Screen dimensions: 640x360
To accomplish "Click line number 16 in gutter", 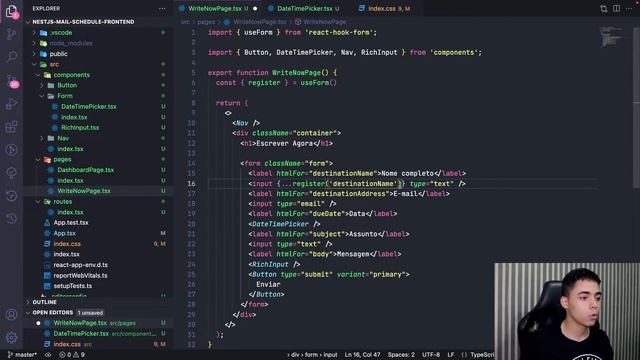I will pyautogui.click(x=191, y=184).
